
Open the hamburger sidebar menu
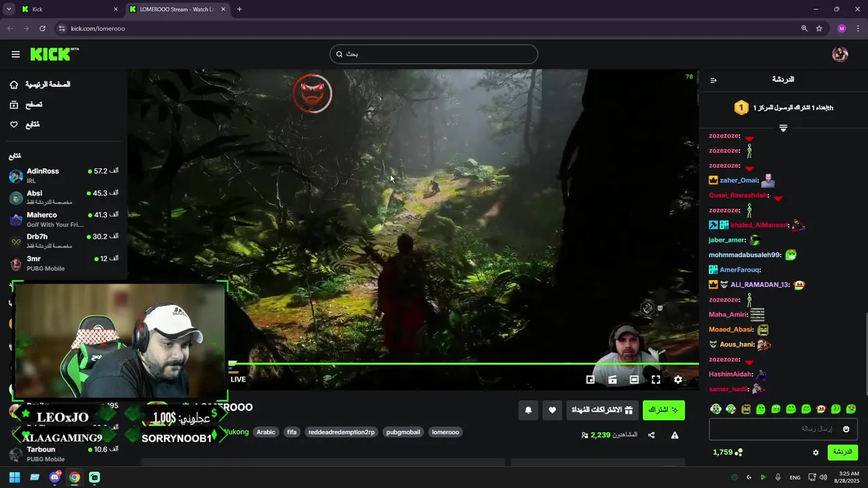click(x=16, y=54)
